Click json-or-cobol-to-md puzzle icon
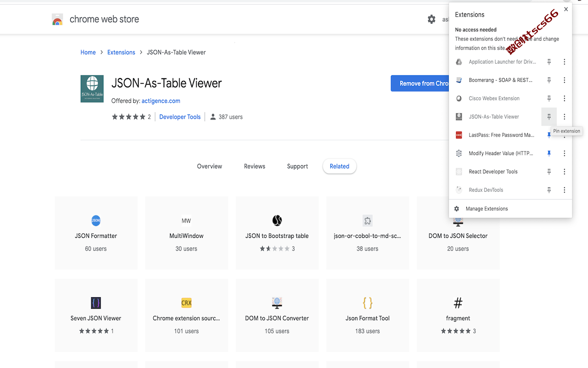 coord(367,220)
